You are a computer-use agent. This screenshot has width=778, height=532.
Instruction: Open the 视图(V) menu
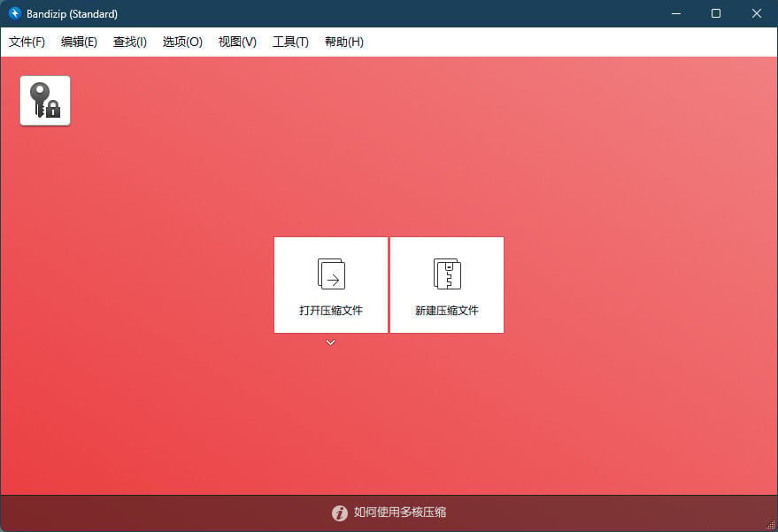tap(237, 42)
